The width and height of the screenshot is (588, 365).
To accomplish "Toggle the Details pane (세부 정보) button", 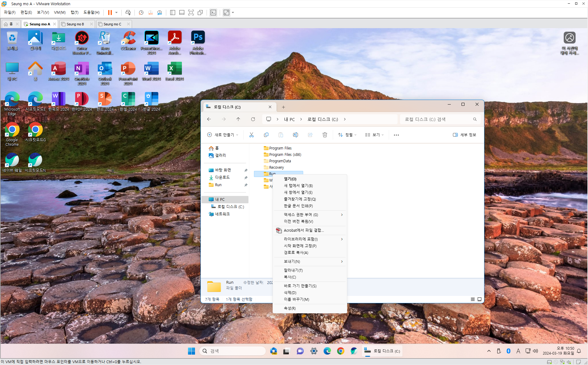I will click(464, 135).
